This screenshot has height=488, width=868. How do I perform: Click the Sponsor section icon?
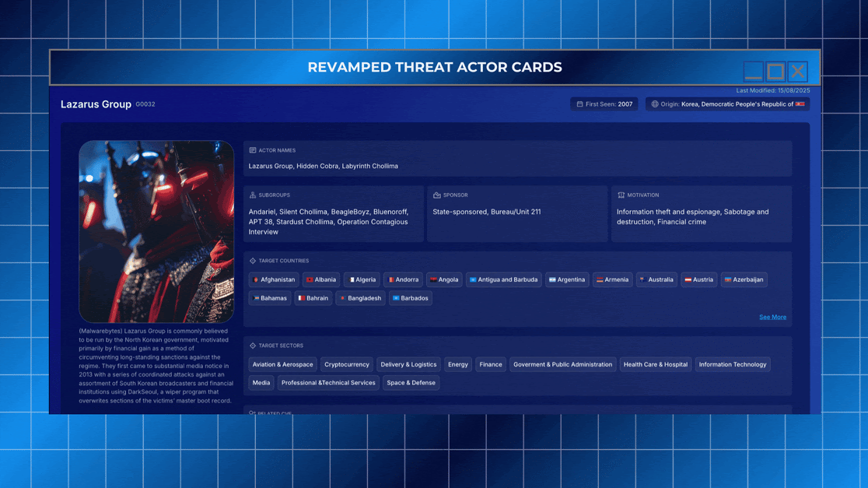pos(437,195)
